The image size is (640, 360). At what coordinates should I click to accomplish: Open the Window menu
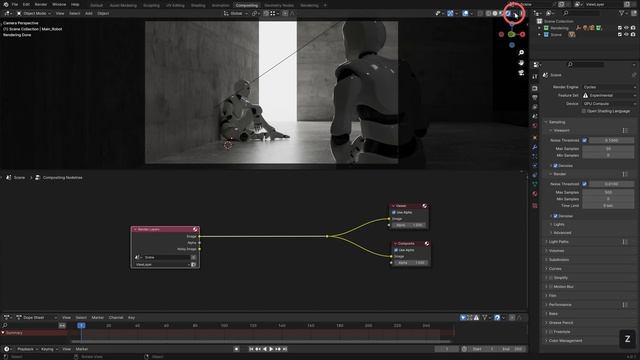click(59, 4)
